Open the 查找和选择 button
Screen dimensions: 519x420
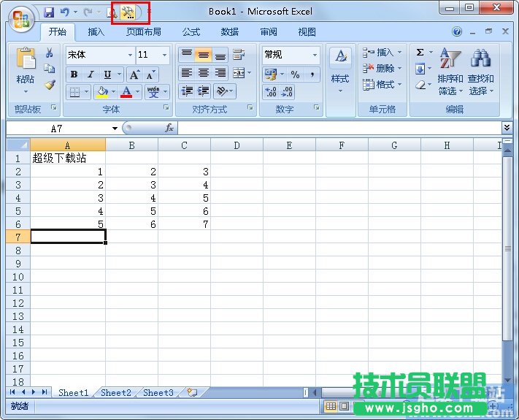(480, 73)
